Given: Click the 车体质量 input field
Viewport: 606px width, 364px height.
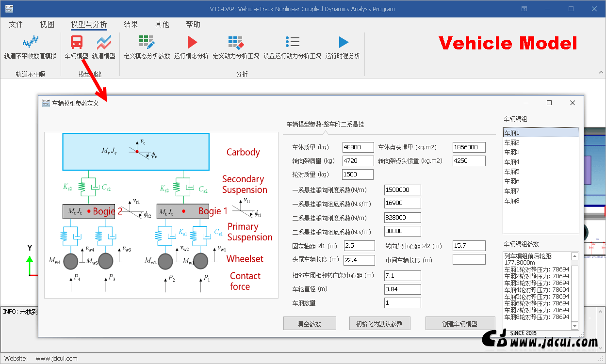Looking at the screenshot, I should (x=358, y=147).
